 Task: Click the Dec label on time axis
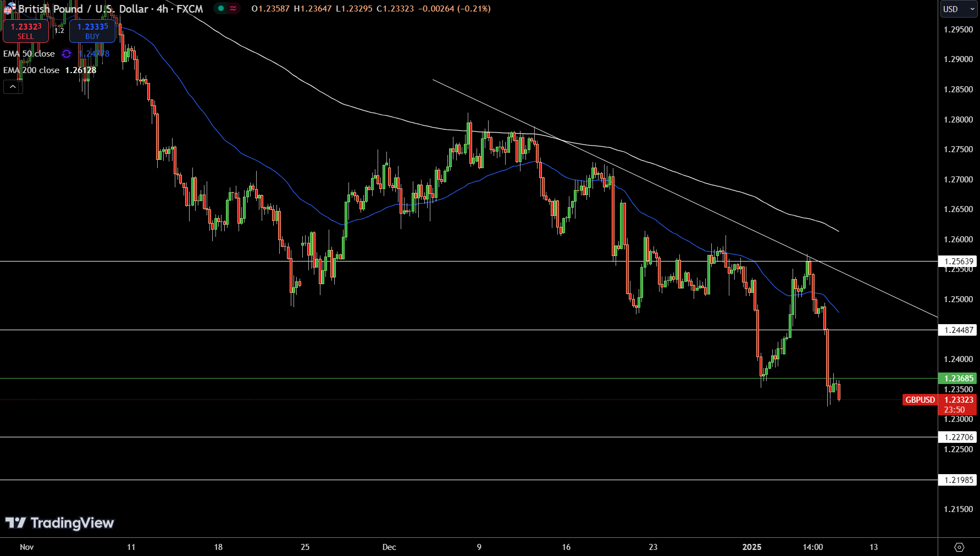(x=389, y=547)
